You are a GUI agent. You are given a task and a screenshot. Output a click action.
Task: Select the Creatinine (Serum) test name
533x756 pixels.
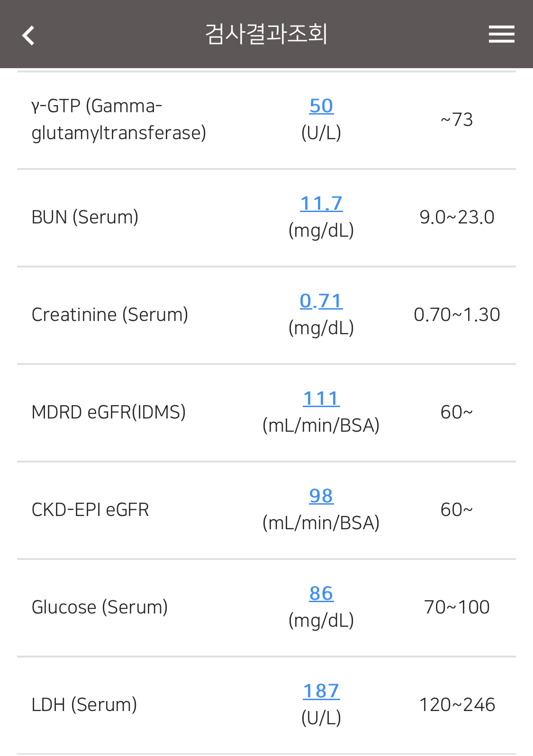click(x=110, y=315)
